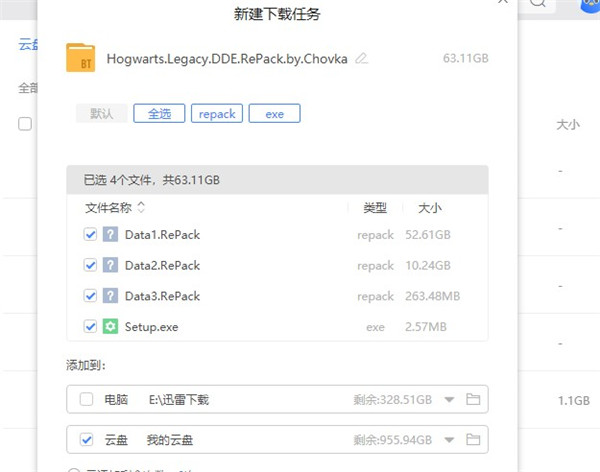Screen dimensions: 600x472
Task: Uncheck Data3.RePack file checkbox
Action: pyautogui.click(x=90, y=296)
